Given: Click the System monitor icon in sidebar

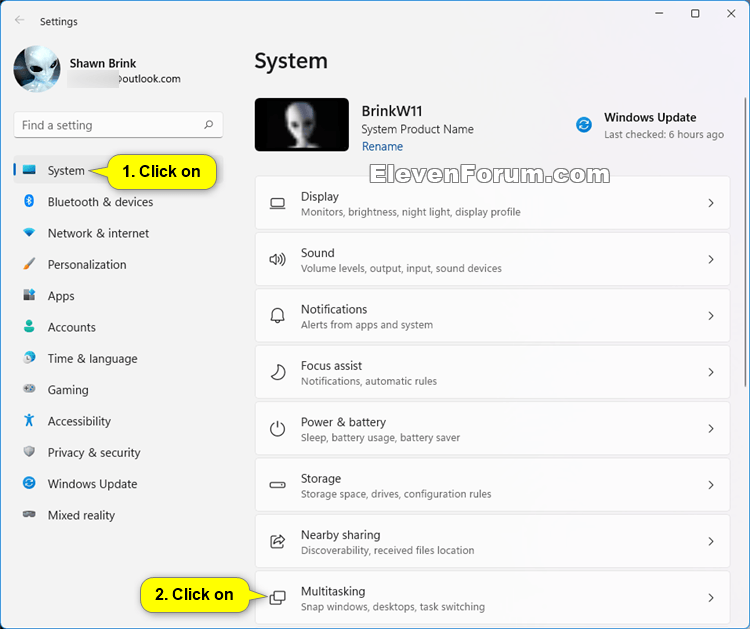Looking at the screenshot, I should pyautogui.click(x=29, y=170).
